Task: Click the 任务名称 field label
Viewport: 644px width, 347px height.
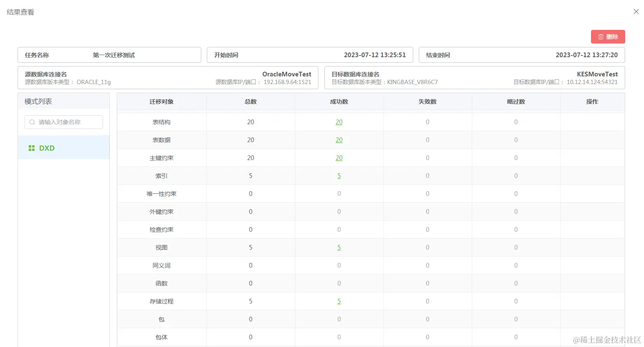Action: 37,55
